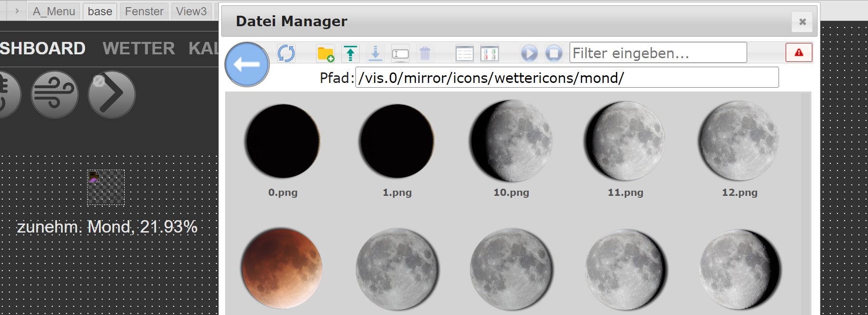
Task: Click the file list vertical scrollbar
Action: [806, 203]
